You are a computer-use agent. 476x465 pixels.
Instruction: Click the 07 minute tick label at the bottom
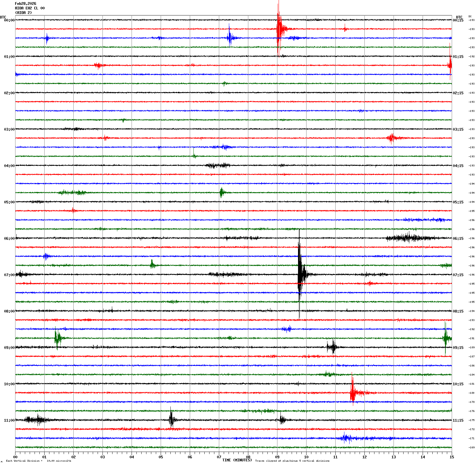tap(219, 457)
